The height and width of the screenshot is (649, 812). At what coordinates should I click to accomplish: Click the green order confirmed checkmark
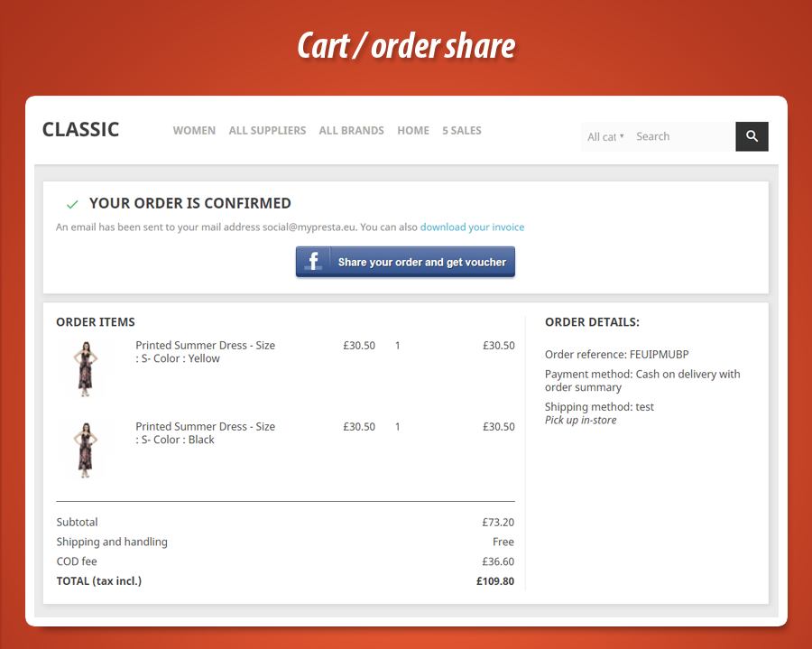72,204
